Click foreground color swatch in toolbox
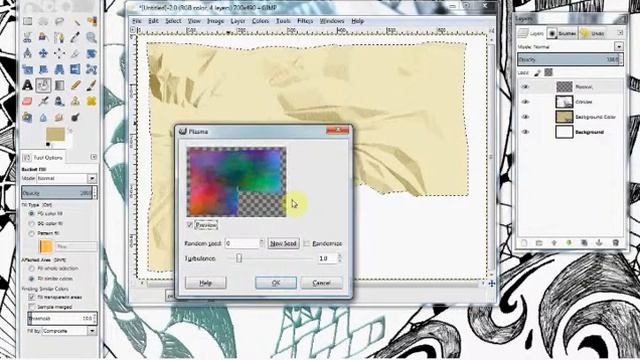Screen dimensions: 640x360 [x=55, y=134]
